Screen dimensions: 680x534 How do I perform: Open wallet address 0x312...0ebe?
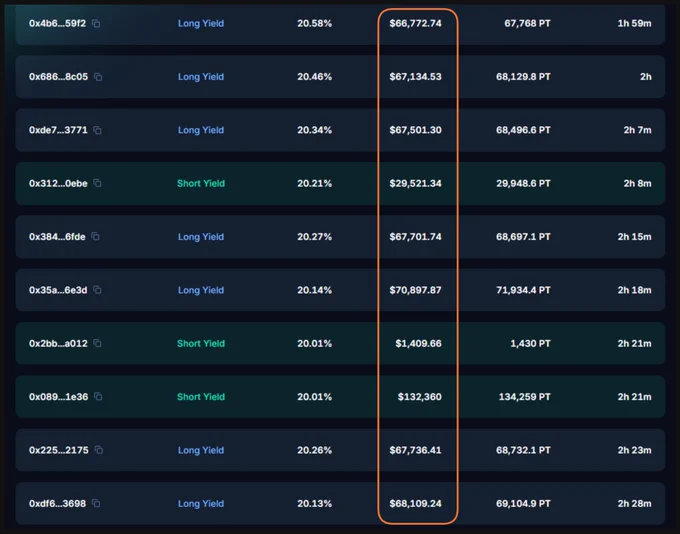click(x=58, y=183)
